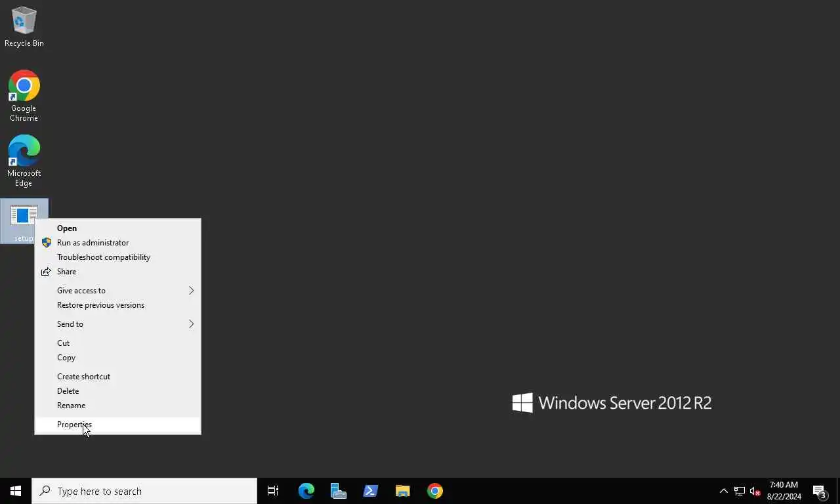The width and height of the screenshot is (840, 504).
Task: Show hidden system tray icons
Action: (x=724, y=491)
